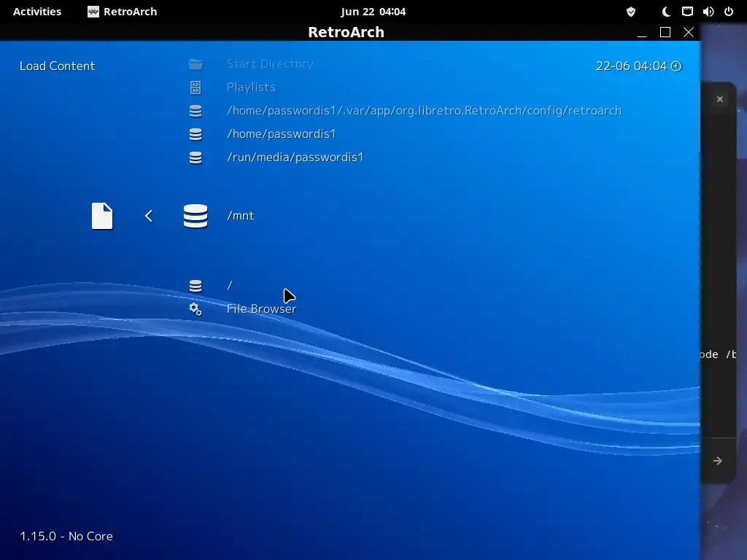Open the / root directory entry
Screen dimensions: 747x560
[230, 285]
